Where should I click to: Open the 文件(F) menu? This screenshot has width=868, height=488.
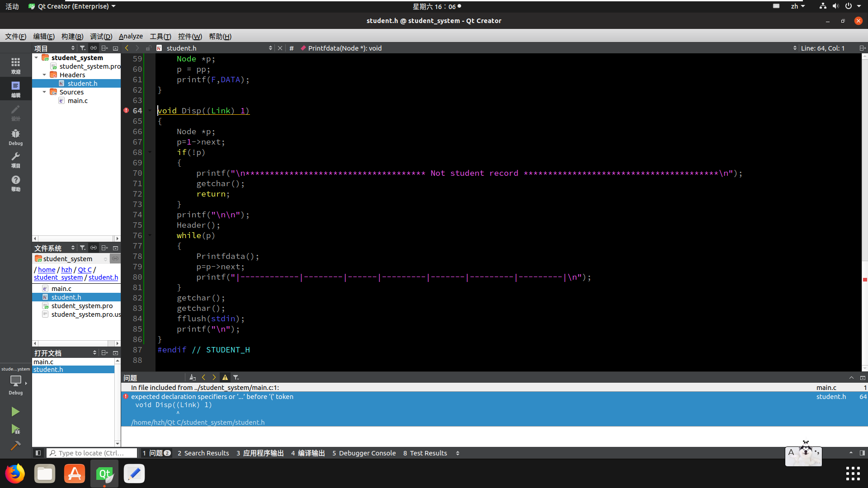coord(16,36)
